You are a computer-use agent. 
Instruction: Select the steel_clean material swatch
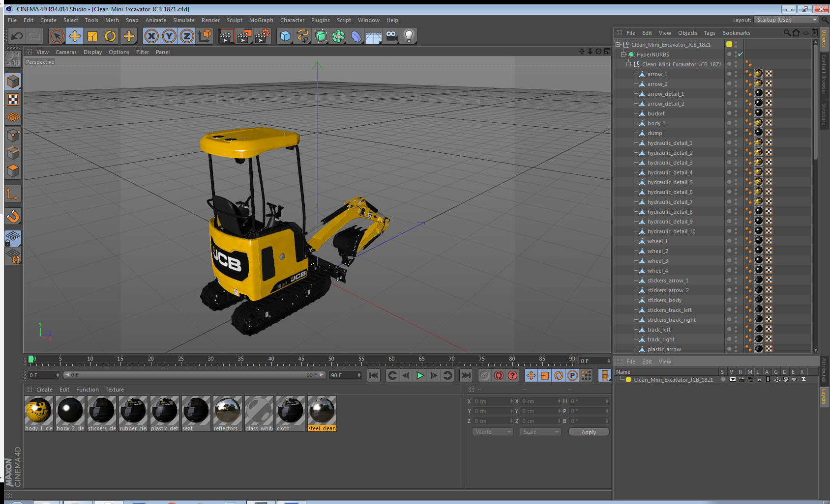click(x=322, y=414)
